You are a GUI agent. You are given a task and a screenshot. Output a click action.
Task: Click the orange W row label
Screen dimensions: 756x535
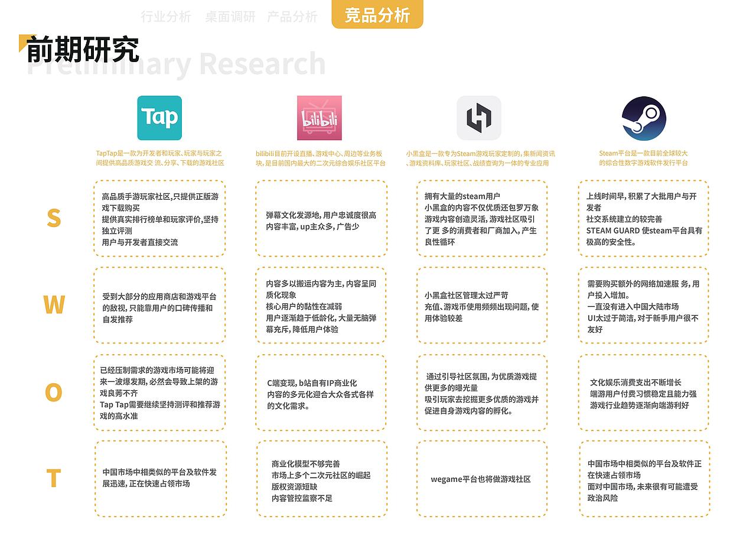pyautogui.click(x=54, y=305)
